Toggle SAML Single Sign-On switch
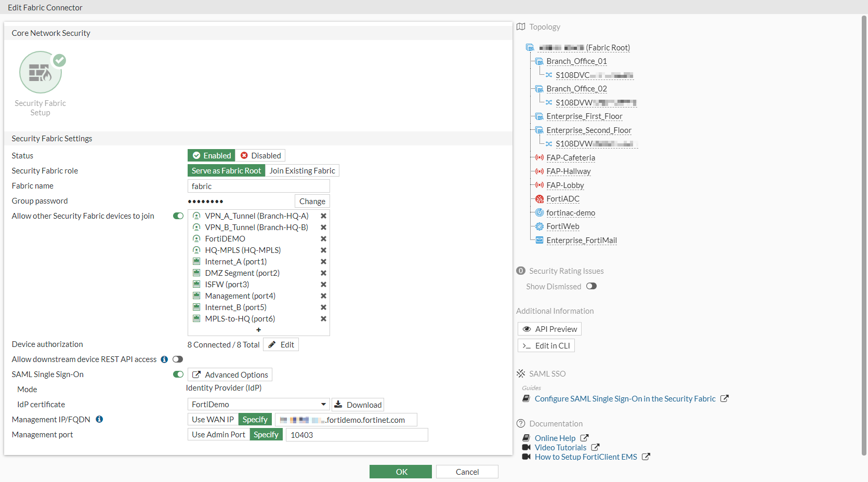 pos(178,374)
